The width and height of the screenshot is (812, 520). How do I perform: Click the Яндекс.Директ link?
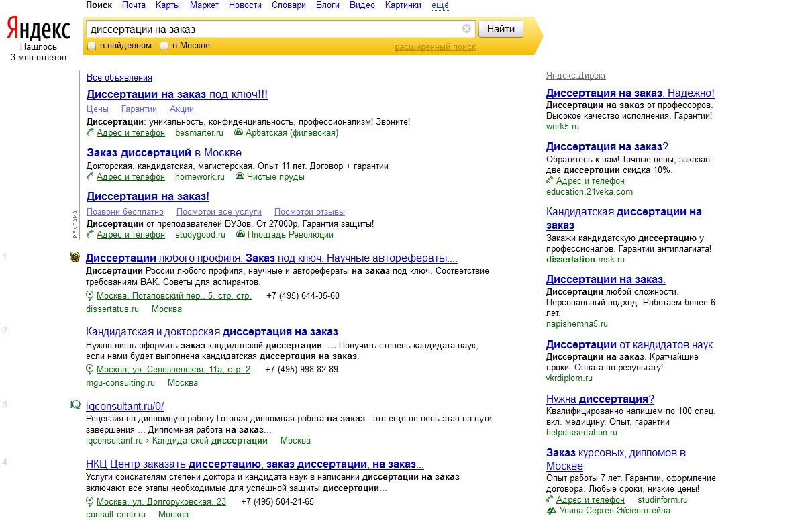[x=576, y=76]
